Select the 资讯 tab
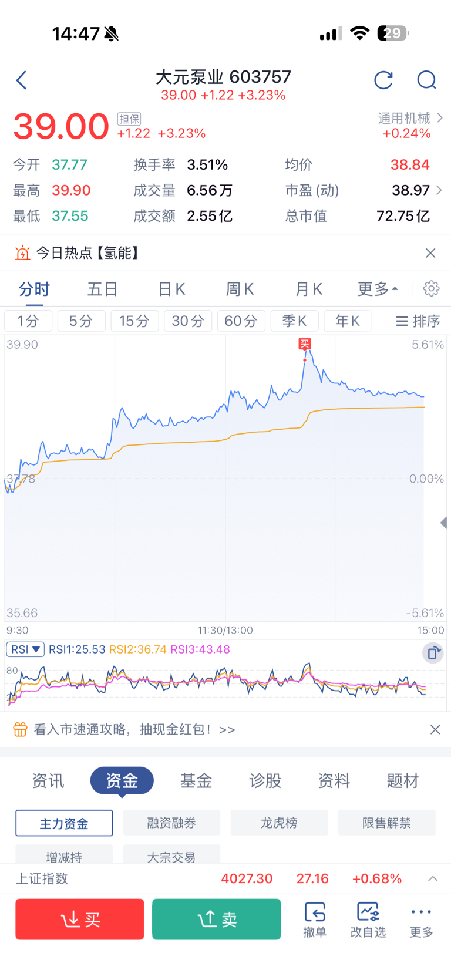The width and height of the screenshot is (451, 980). (x=48, y=781)
